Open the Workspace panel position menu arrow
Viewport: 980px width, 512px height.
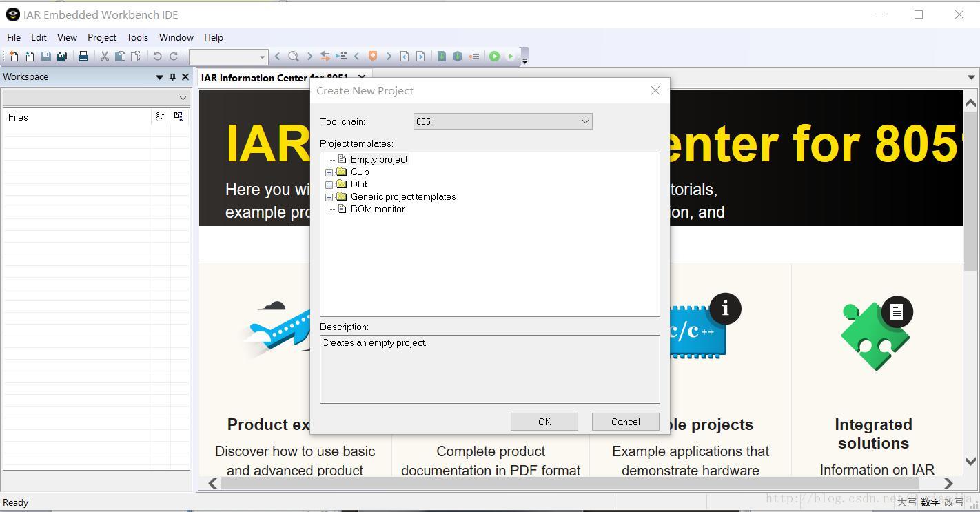coord(159,77)
